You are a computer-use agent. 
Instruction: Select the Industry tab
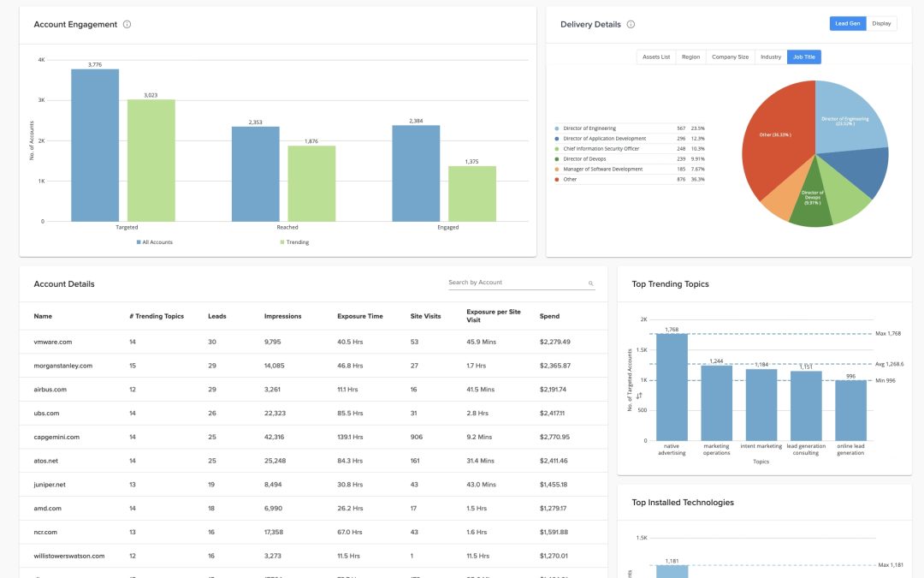tap(771, 57)
